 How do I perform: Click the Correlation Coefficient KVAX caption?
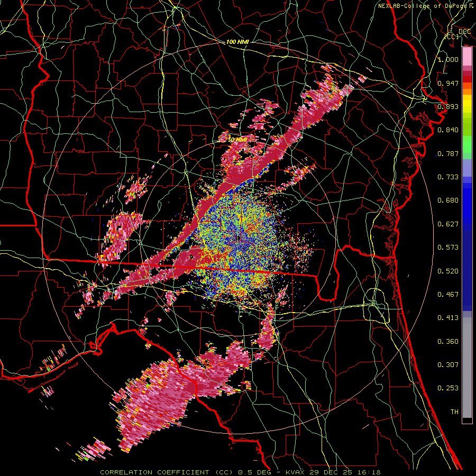tap(240, 472)
